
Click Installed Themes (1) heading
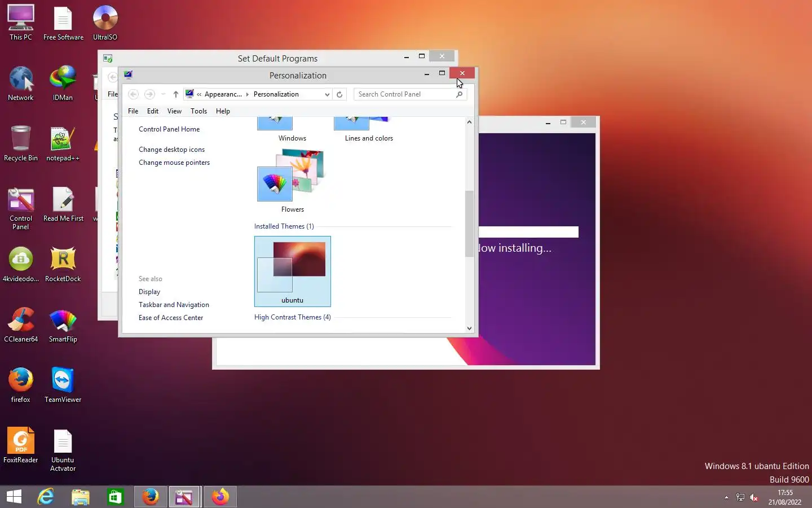pyautogui.click(x=284, y=226)
